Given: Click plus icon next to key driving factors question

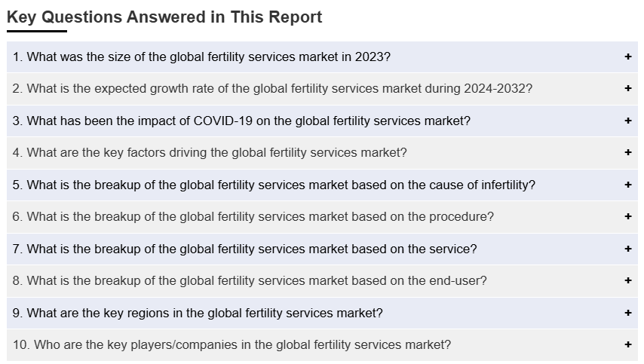Looking at the screenshot, I should coord(627,152).
